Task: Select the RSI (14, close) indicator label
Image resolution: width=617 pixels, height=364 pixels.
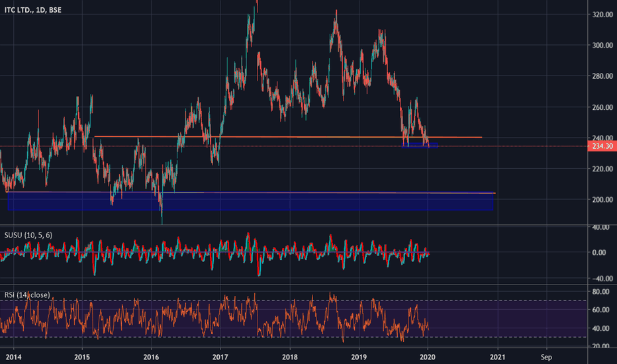Action: click(27, 295)
